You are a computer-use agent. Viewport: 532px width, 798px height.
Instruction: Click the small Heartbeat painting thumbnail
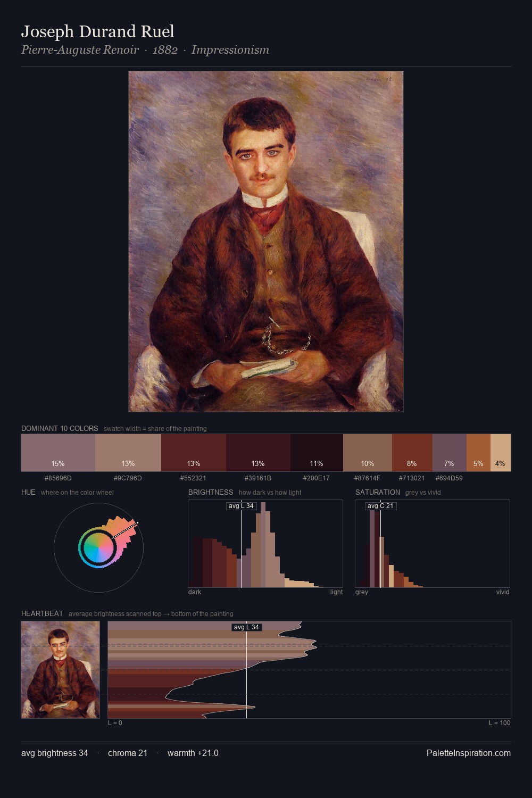click(x=60, y=670)
